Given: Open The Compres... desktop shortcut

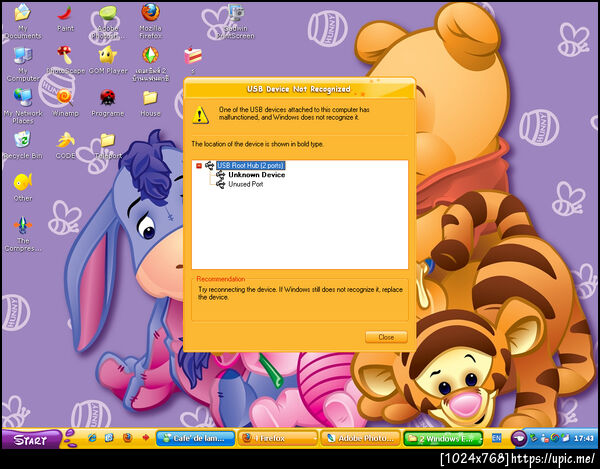Looking at the screenshot, I should click(x=23, y=234).
